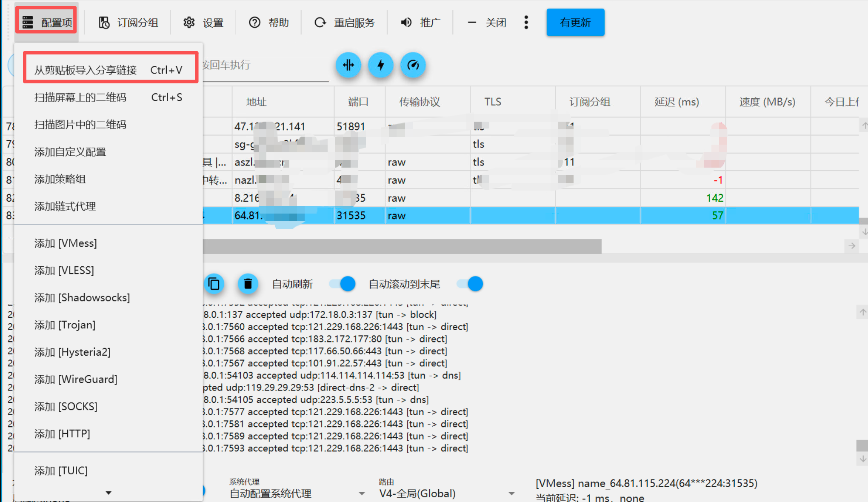Click the up arrow of log scrollbar
The image size is (868, 502).
click(x=862, y=312)
